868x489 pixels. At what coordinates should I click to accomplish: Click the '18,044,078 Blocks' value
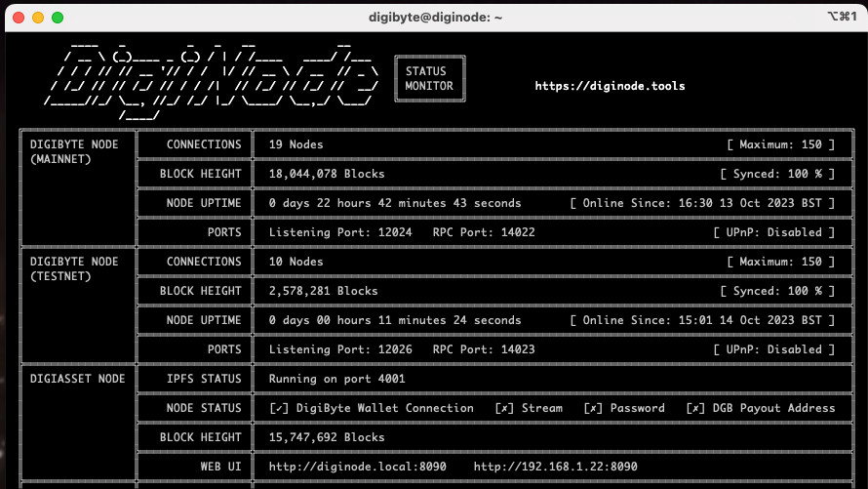(x=327, y=174)
